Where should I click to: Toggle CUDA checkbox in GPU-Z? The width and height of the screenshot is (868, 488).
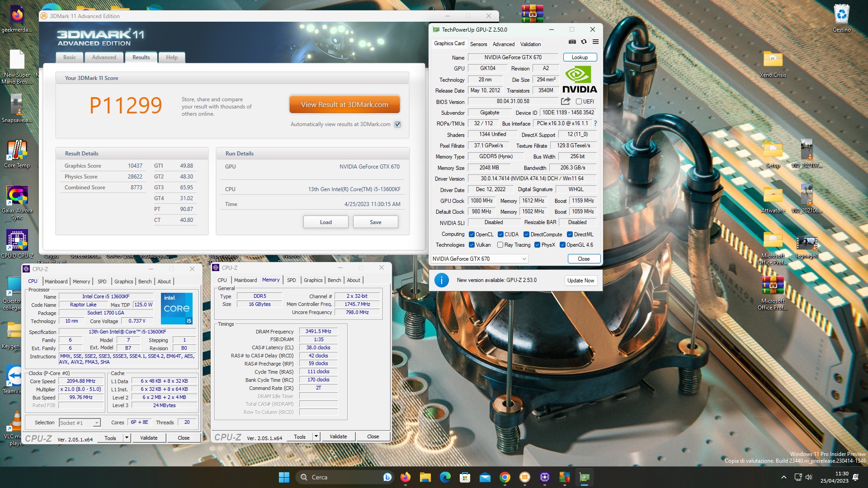pyautogui.click(x=500, y=235)
